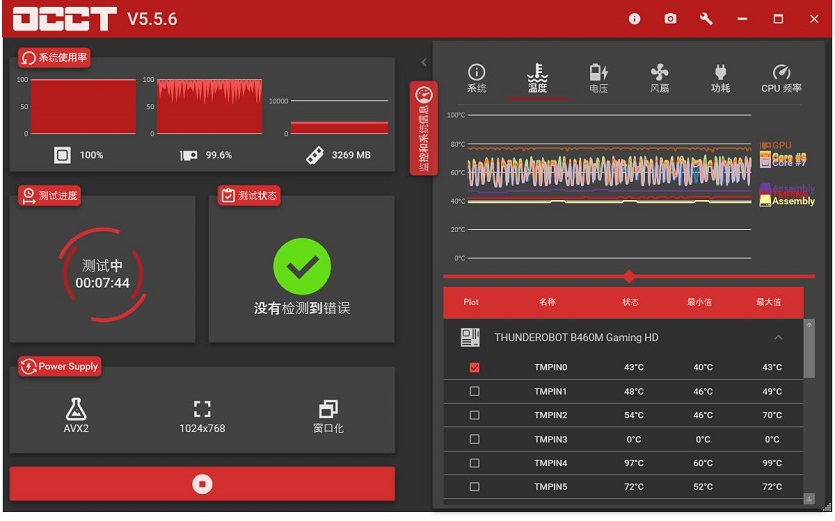Collapse the left panel with the chevron arrow

click(423, 62)
